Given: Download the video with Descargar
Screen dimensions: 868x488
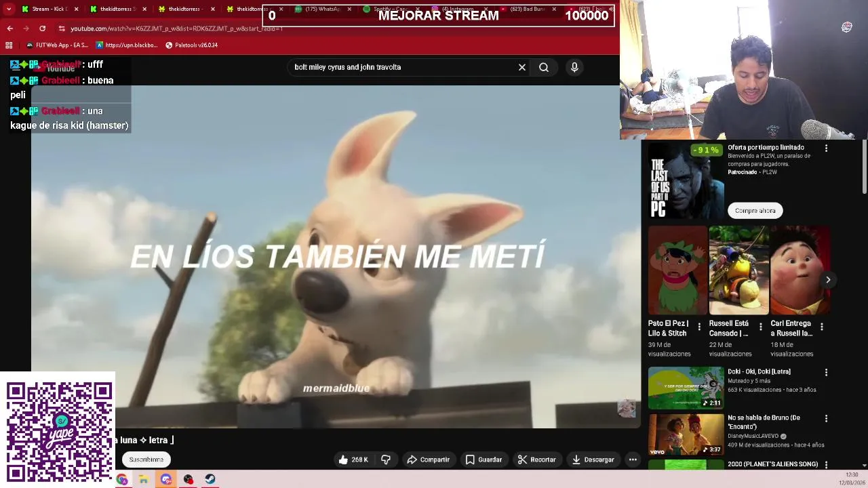Looking at the screenshot, I should [593, 460].
